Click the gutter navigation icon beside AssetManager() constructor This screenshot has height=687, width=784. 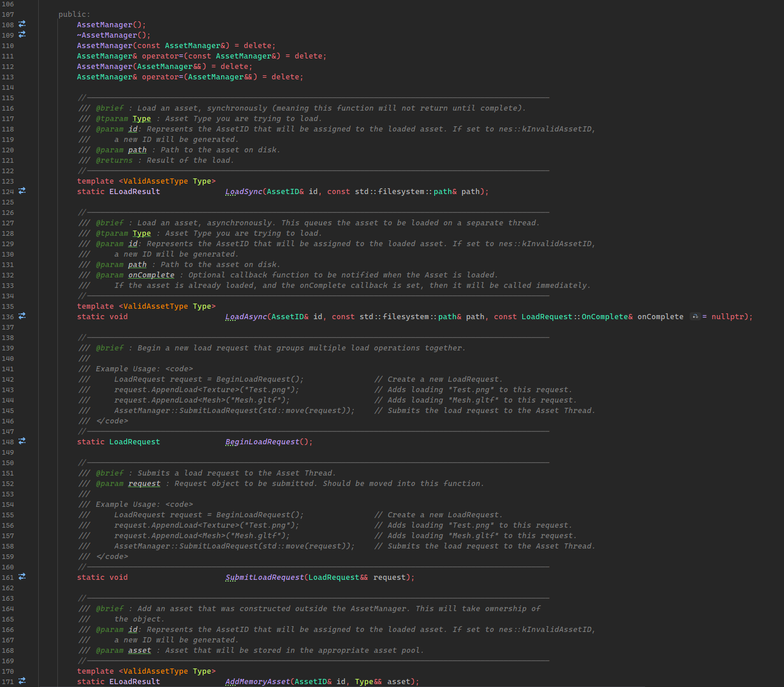point(22,24)
